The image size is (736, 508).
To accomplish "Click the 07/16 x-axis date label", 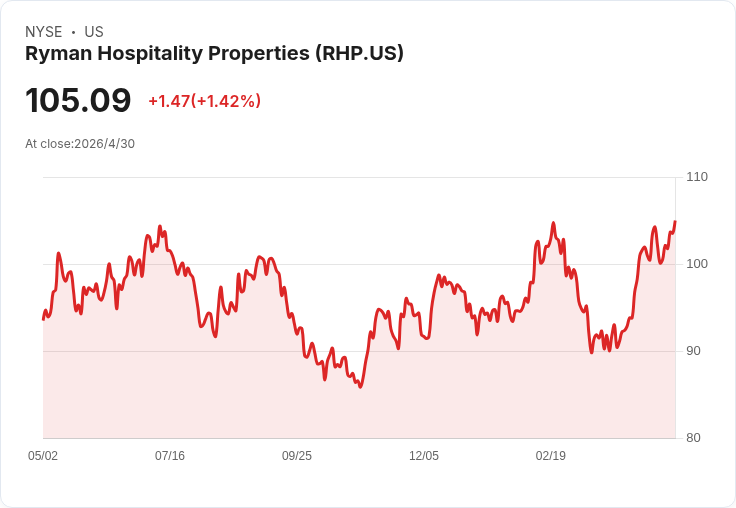I will (x=170, y=455).
